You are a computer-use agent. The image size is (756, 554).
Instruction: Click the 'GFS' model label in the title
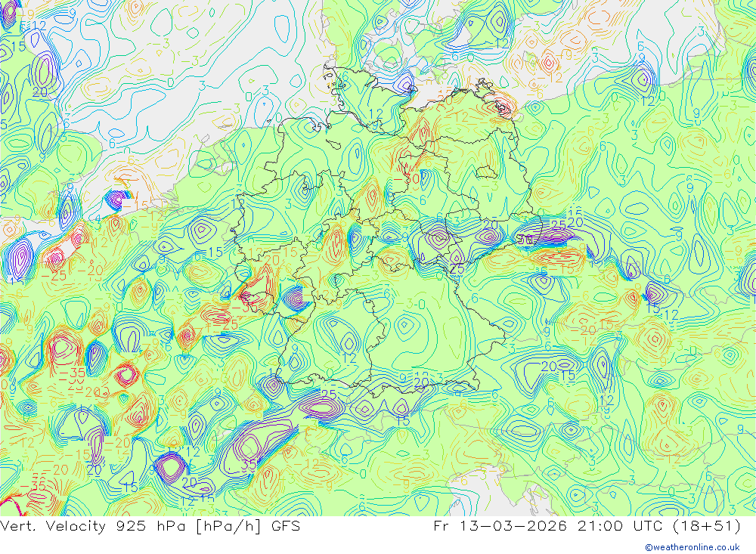point(286,525)
